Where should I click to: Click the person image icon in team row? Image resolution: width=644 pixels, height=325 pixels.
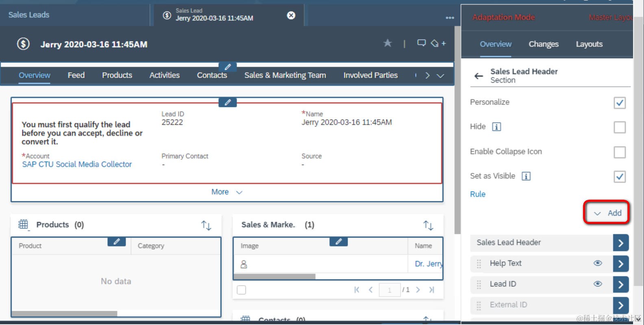244,264
